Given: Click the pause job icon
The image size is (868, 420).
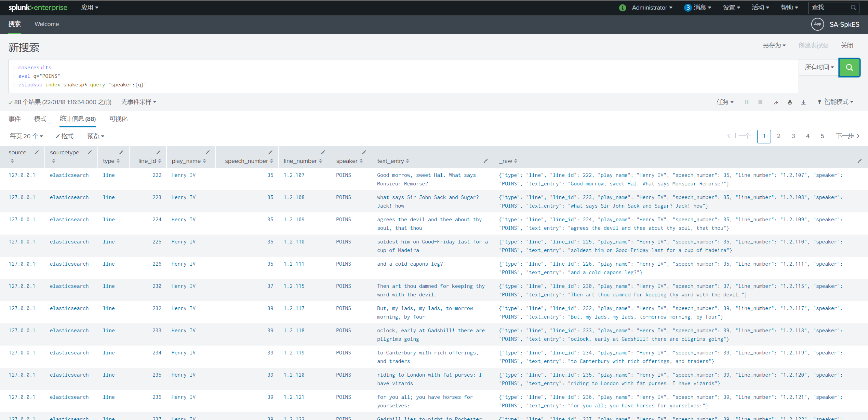Looking at the screenshot, I should pyautogui.click(x=747, y=102).
